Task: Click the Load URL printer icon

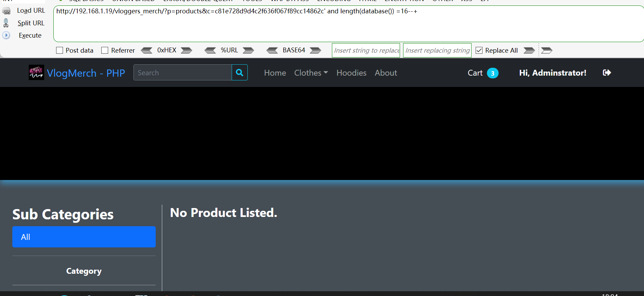Action: click(x=6, y=11)
